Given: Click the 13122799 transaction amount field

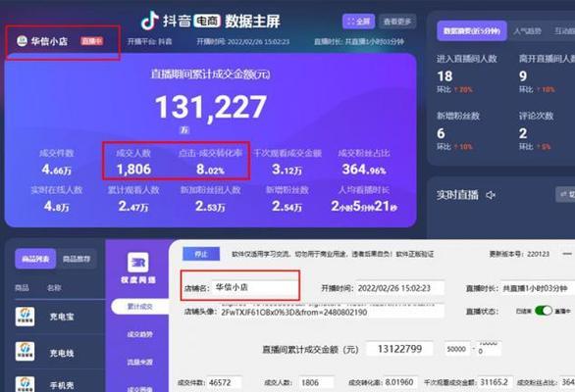Looking at the screenshot, I should pos(399,349).
